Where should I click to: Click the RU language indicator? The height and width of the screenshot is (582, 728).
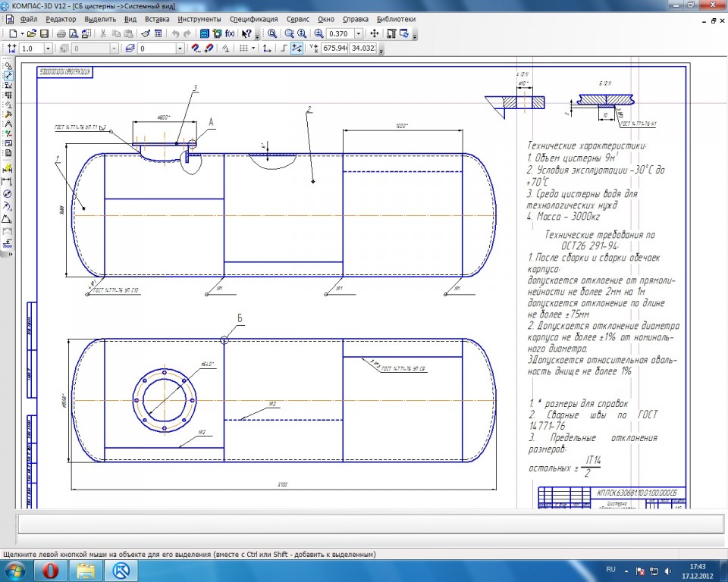(610, 569)
